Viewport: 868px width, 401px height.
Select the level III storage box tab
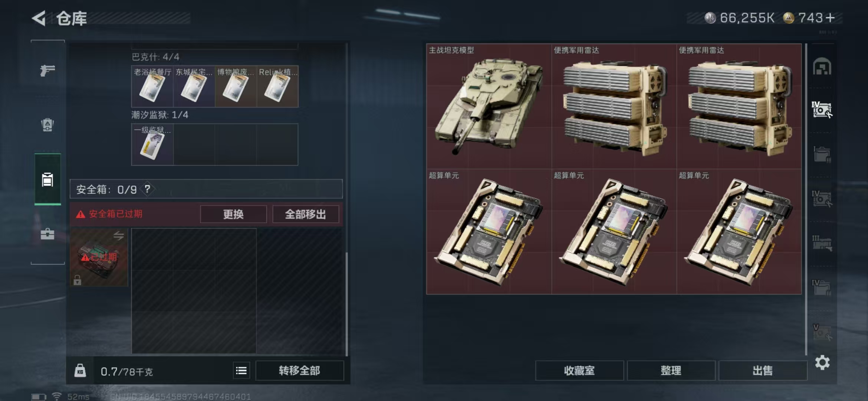pos(822,243)
